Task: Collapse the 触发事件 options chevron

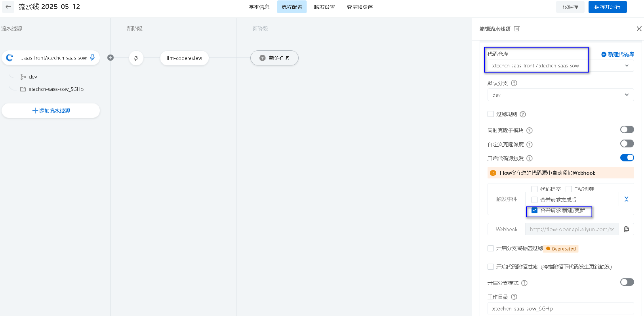Action: tap(626, 199)
